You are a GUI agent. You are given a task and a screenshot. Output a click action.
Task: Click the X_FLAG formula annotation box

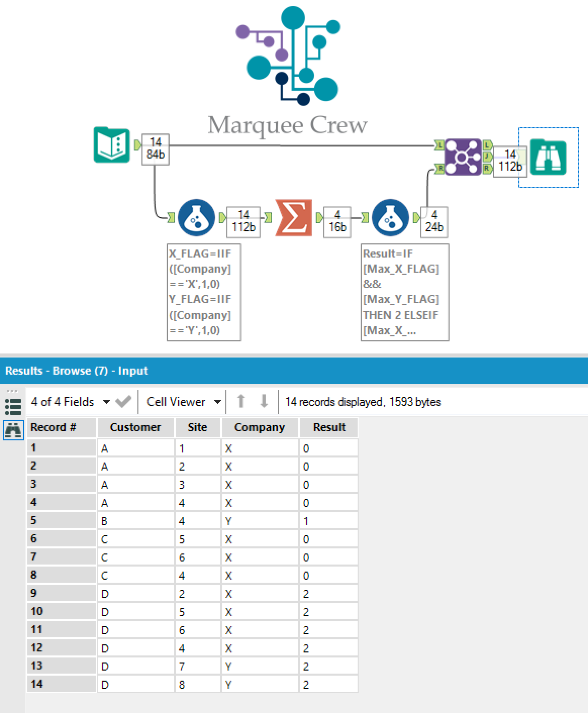(x=204, y=292)
